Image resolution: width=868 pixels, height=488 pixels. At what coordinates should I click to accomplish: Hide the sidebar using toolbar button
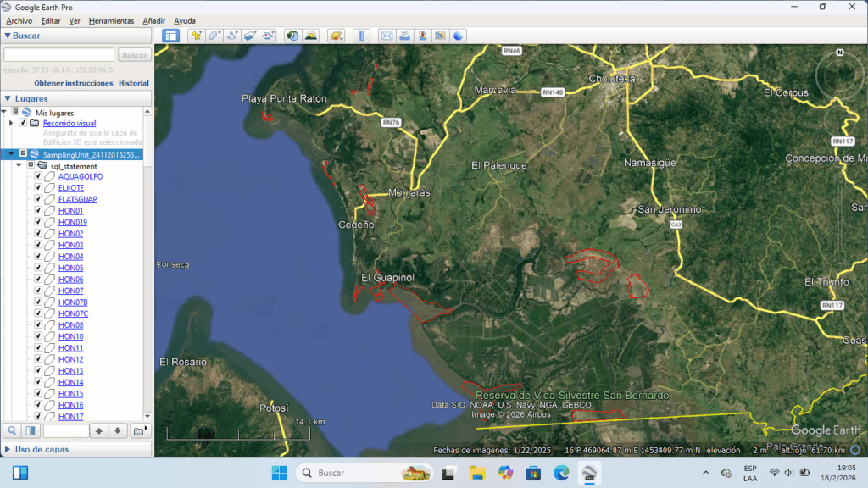(171, 36)
